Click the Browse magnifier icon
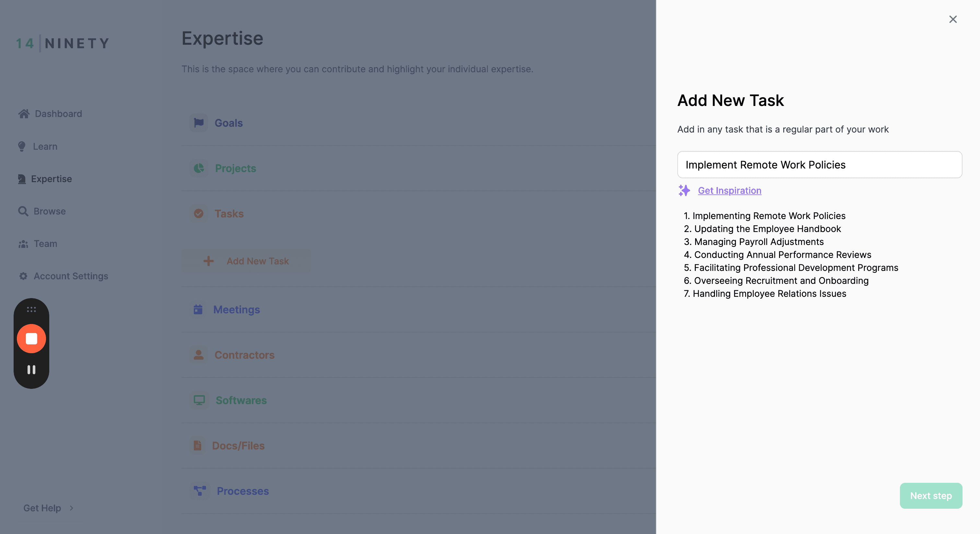This screenshot has width=980, height=534. [x=23, y=211]
